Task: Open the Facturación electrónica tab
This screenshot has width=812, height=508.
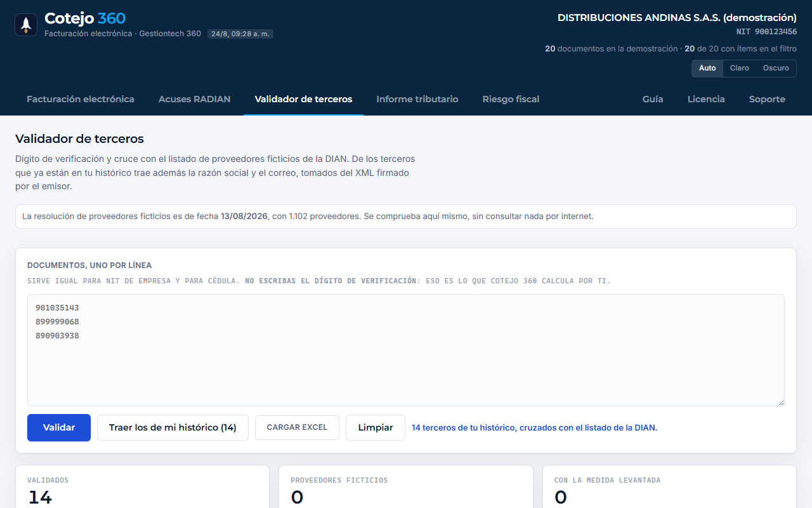Action: coord(81,99)
